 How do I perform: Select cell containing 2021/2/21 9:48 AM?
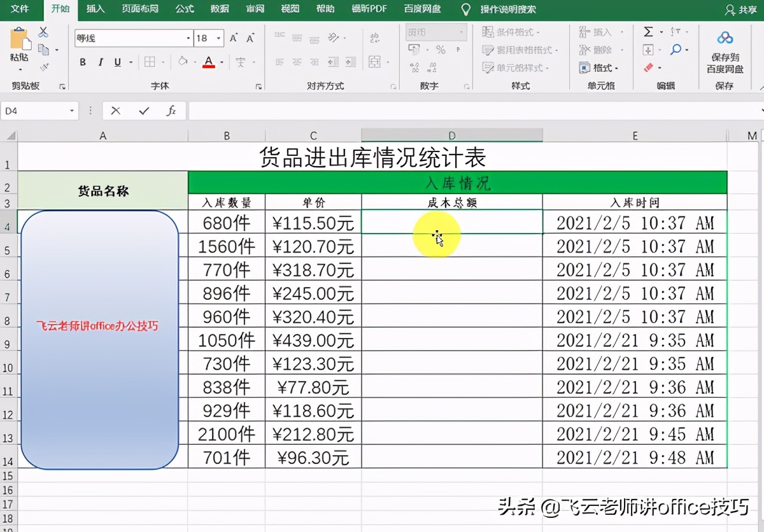tap(635, 457)
